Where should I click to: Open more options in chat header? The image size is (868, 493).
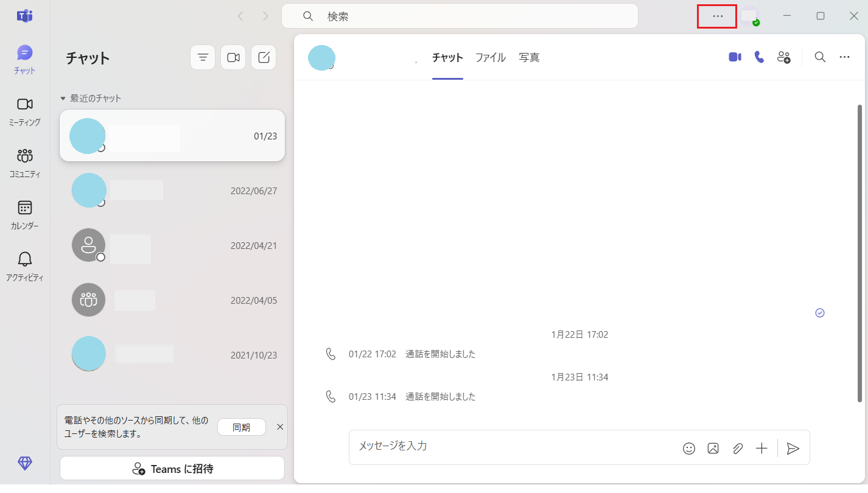[844, 57]
